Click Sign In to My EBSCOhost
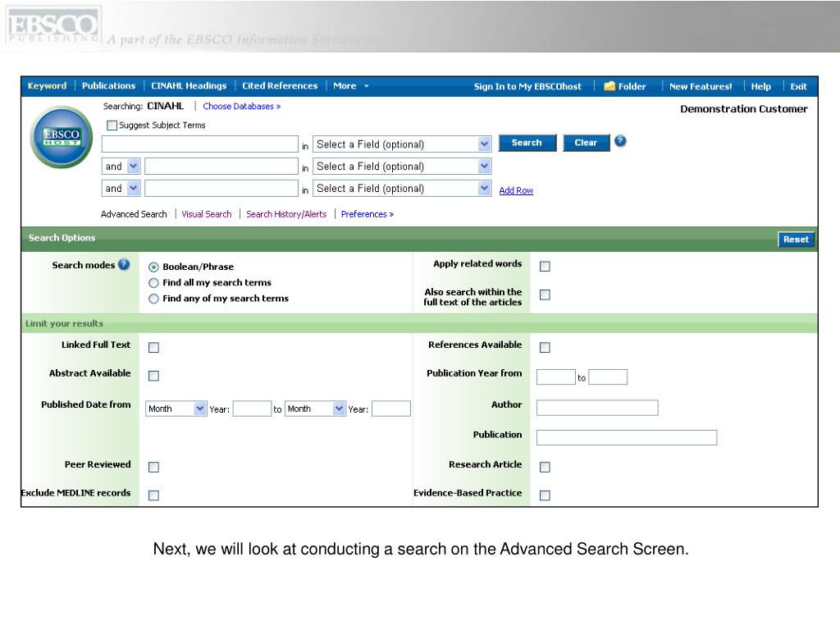840x630 pixels. click(527, 86)
